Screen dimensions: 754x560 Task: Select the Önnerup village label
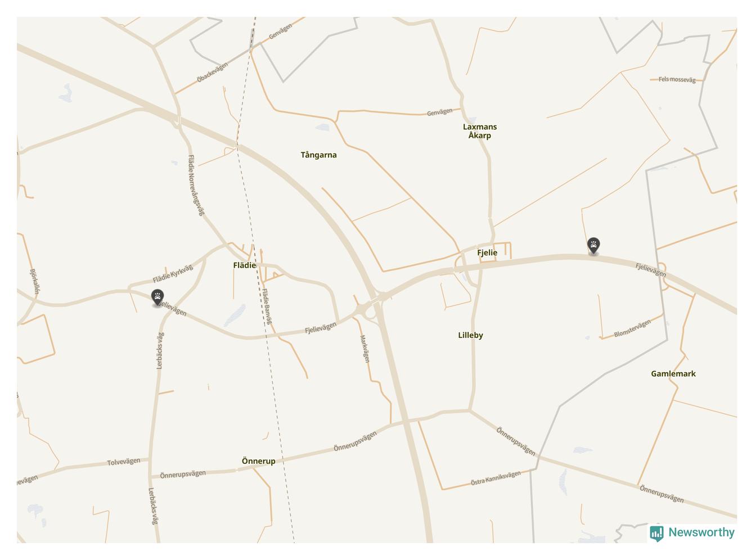[258, 461]
